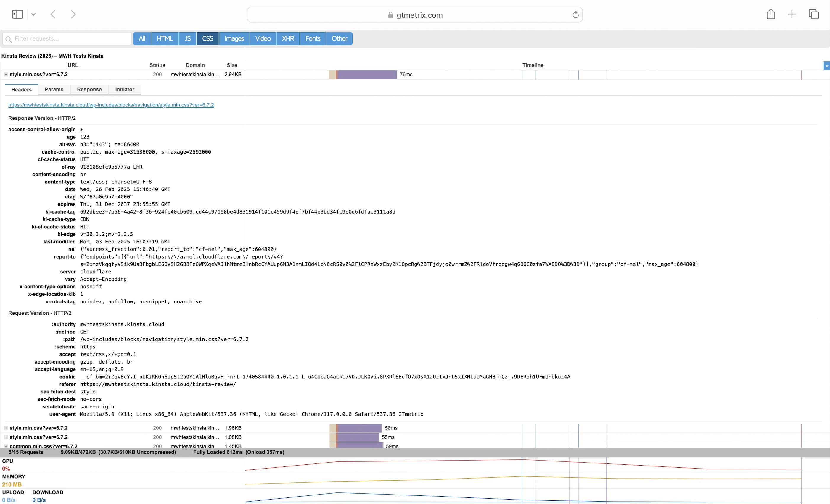Open the Share icon in the toolbar
This screenshot has height=504, width=830.
[x=771, y=14]
